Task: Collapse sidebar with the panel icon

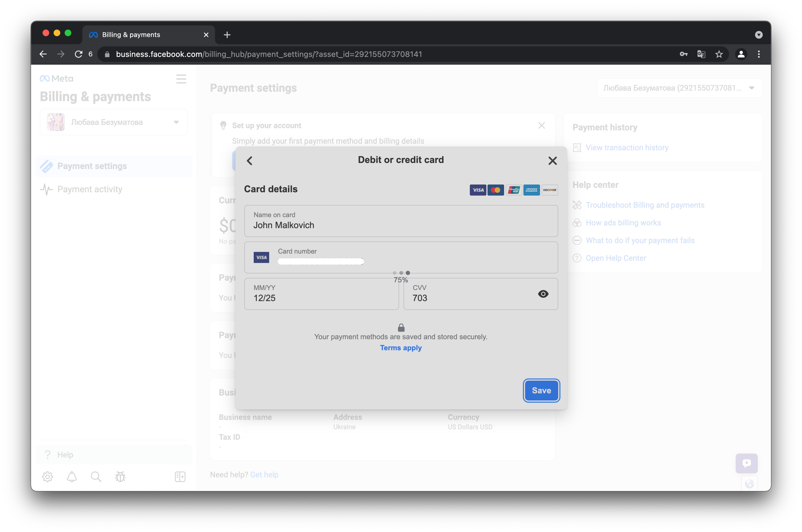Action: point(180,476)
